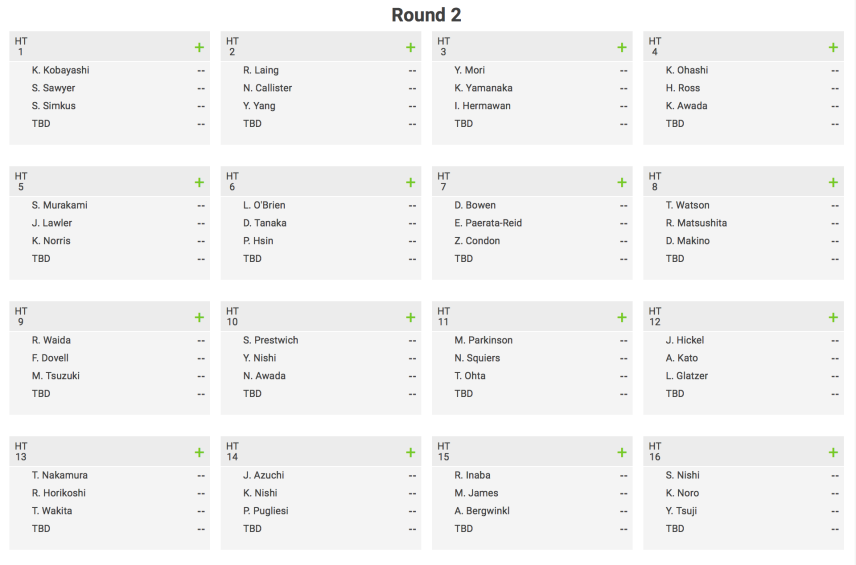This screenshot has height=565, width=856.
Task: Open heat 3 details via plus icon
Action: coord(622,47)
